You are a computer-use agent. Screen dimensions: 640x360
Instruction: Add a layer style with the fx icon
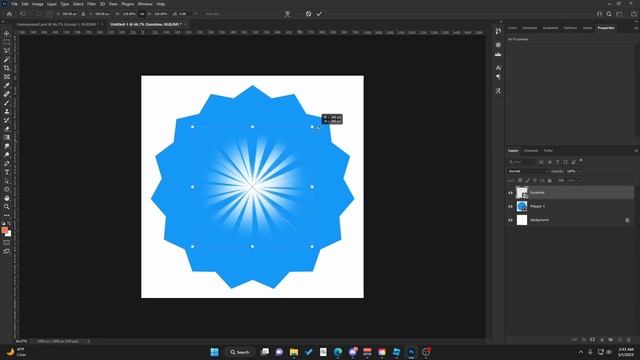(584, 340)
